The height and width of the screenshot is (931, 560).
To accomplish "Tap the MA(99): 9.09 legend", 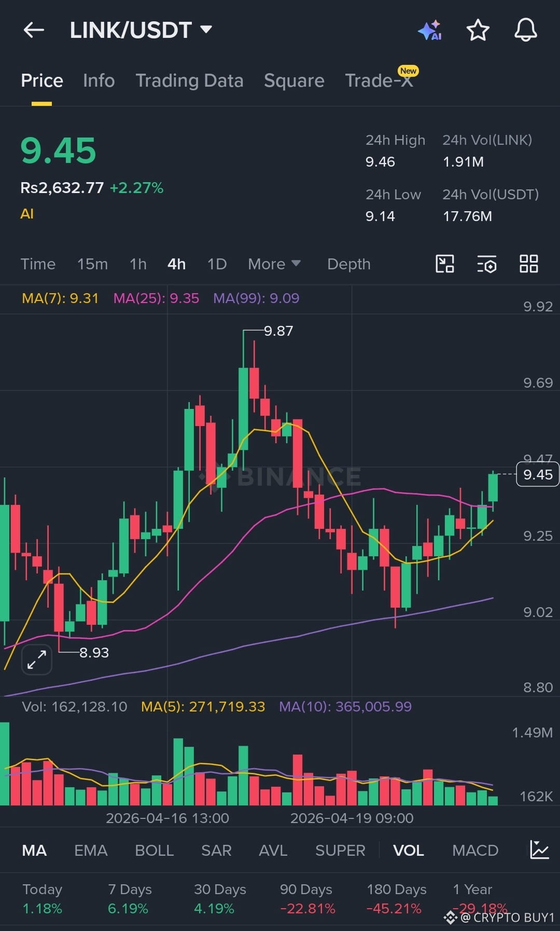I will click(x=256, y=298).
